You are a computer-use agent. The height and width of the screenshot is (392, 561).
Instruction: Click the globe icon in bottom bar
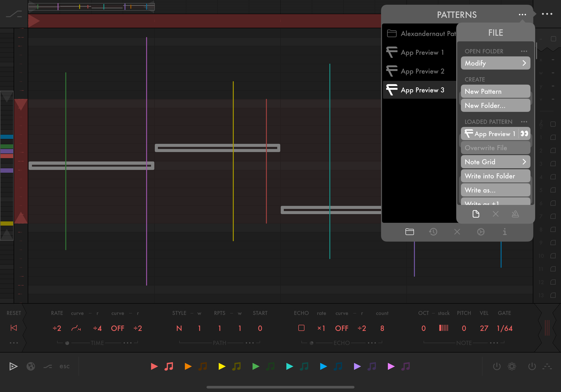click(31, 366)
